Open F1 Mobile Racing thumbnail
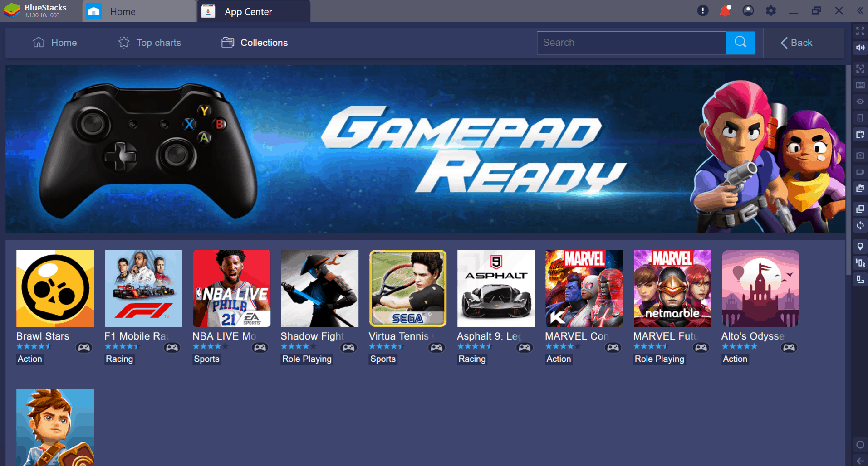The height and width of the screenshot is (466, 868). [143, 288]
